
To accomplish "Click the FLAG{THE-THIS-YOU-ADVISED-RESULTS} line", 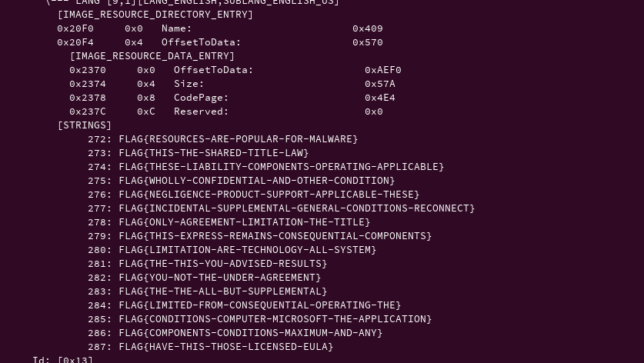I will (x=222, y=264).
